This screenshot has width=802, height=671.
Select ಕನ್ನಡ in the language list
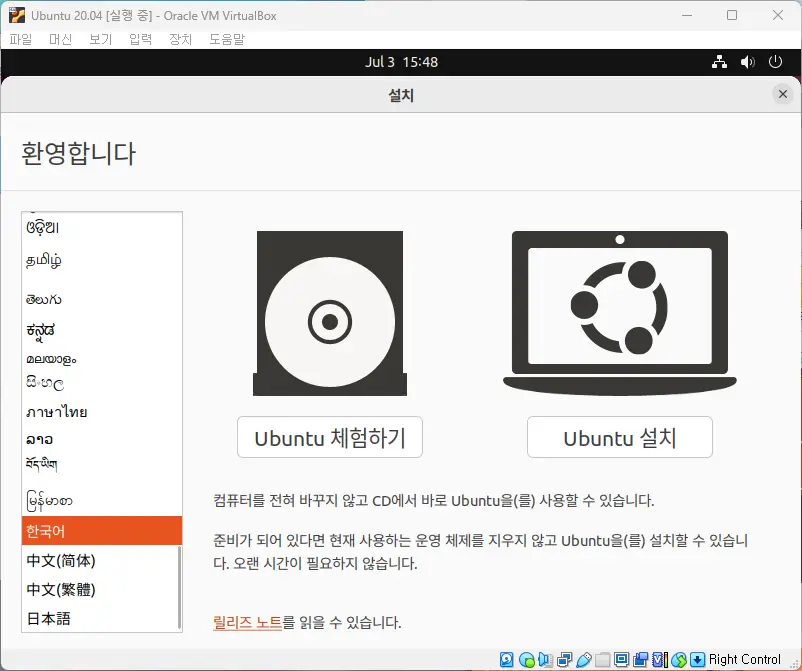point(102,331)
